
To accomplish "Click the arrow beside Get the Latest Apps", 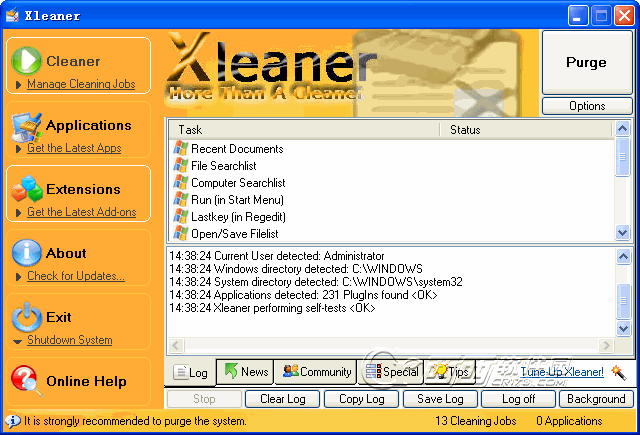I will coord(18,149).
